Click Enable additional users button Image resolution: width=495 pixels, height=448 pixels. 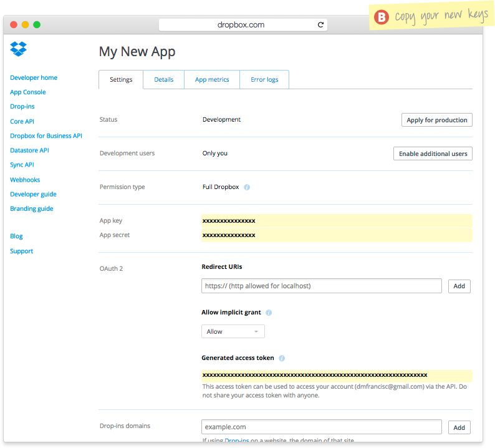click(x=433, y=153)
